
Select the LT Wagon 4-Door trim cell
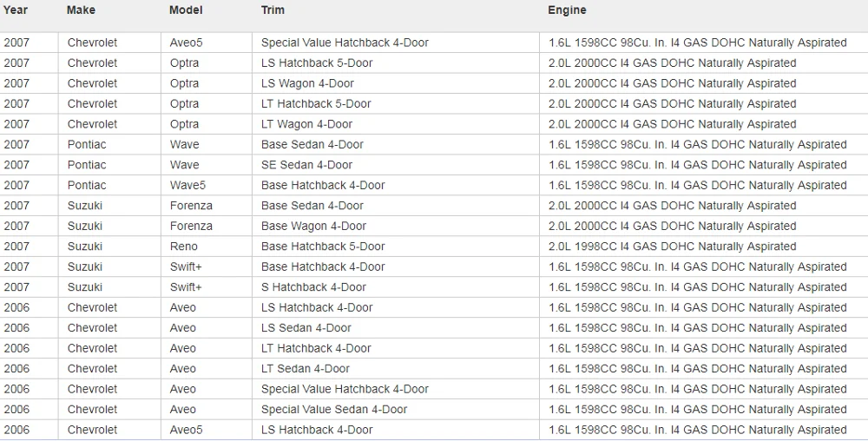pos(306,124)
